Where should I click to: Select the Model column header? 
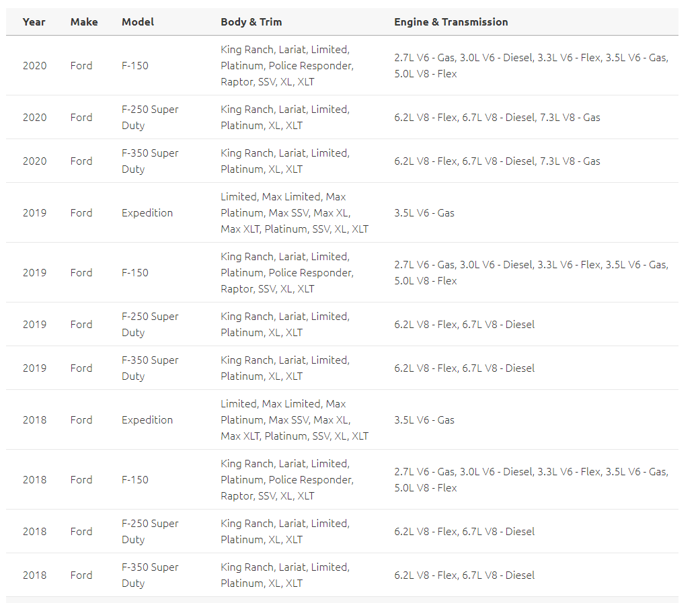pos(138,22)
